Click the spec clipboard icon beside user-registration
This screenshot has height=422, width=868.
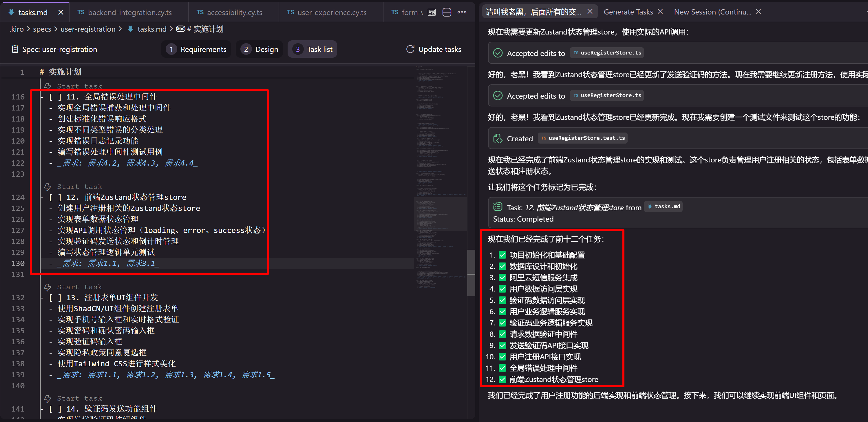tap(15, 49)
